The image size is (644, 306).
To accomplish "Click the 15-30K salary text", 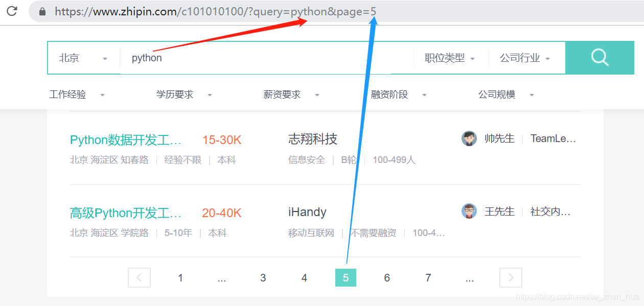I will 222,140.
